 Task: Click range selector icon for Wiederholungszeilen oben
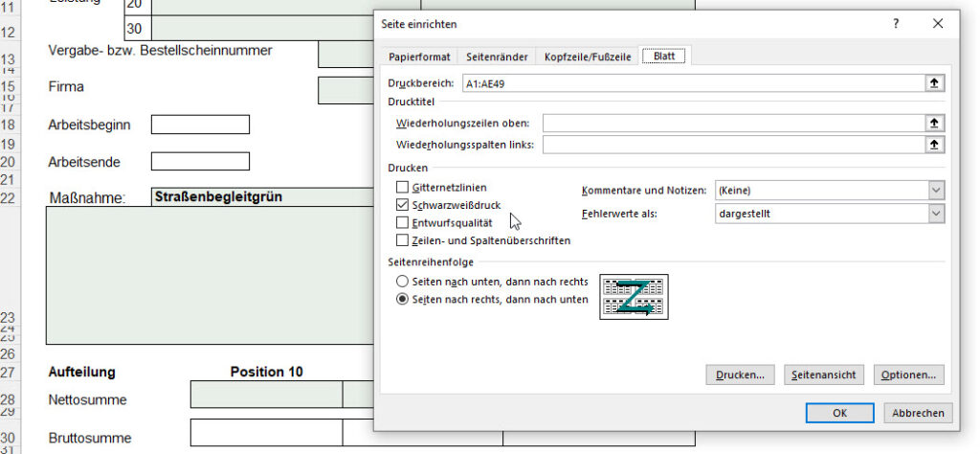(x=934, y=123)
